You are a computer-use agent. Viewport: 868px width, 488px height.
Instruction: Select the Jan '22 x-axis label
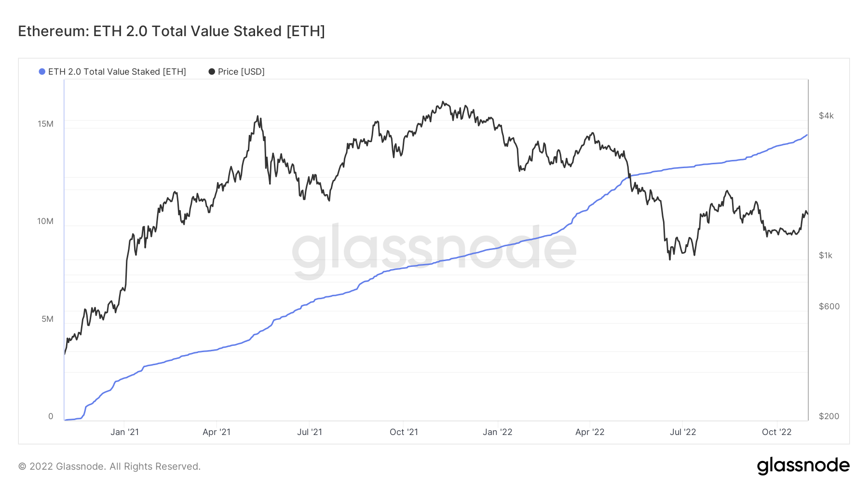(x=498, y=432)
